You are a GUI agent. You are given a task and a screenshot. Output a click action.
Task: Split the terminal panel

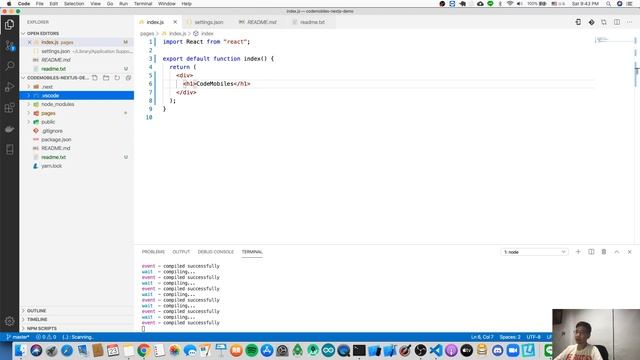[591, 252]
